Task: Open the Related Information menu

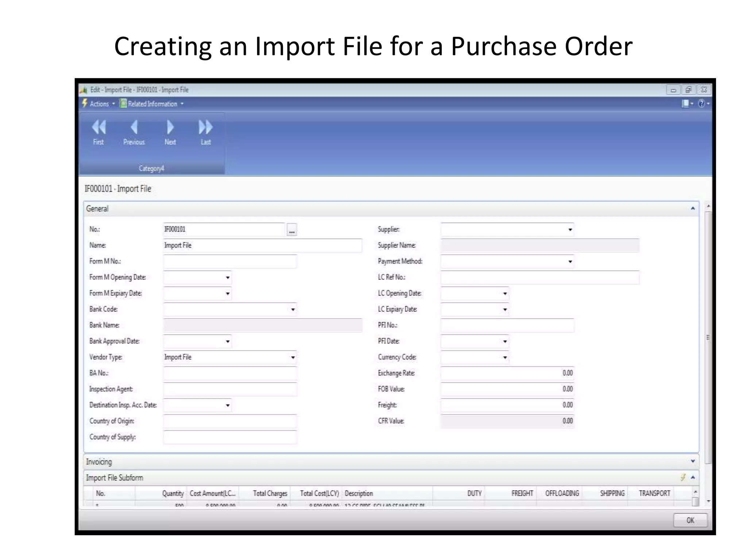Action: point(152,104)
